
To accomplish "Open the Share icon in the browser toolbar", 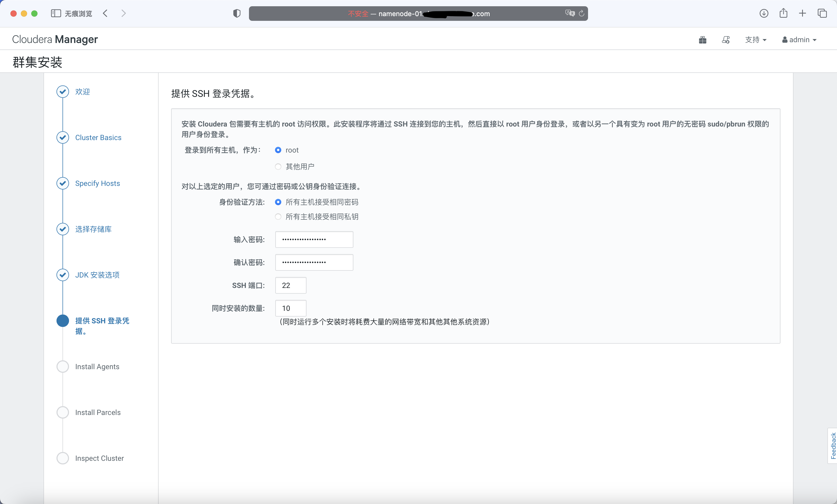I will coord(783,13).
